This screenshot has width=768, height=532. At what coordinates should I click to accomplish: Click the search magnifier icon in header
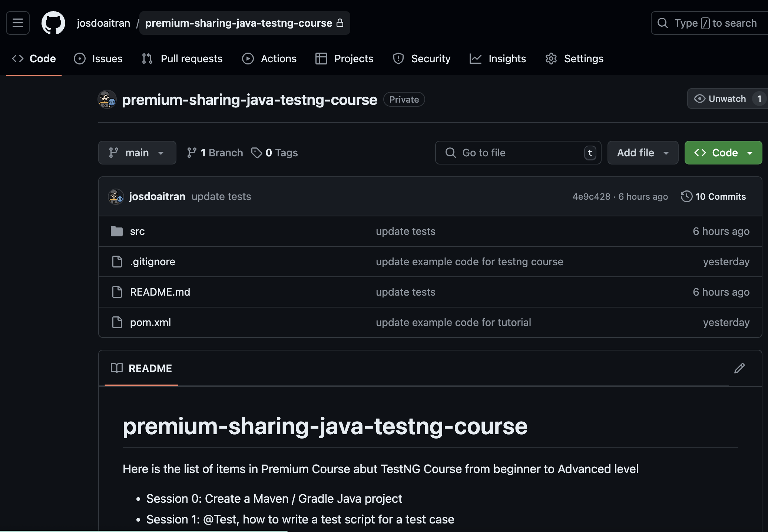pyautogui.click(x=663, y=23)
